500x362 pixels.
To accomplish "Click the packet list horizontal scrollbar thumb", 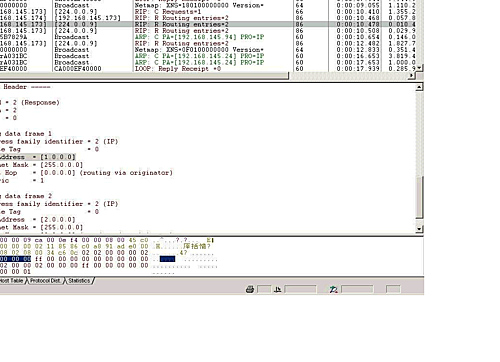I will (x=144, y=76).
